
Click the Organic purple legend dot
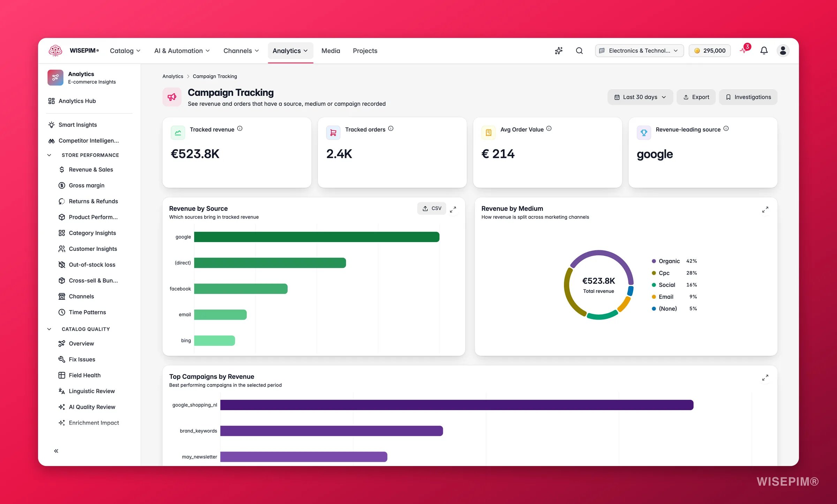[654, 261]
